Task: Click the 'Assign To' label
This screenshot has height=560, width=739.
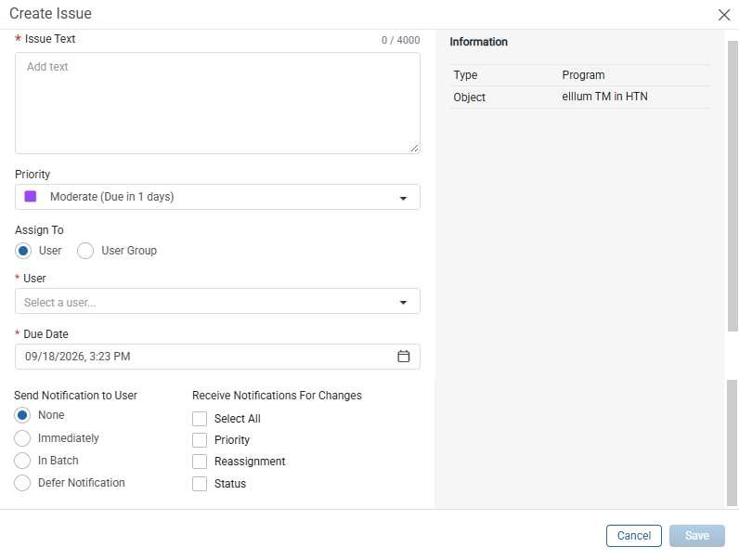Action: coord(39,230)
